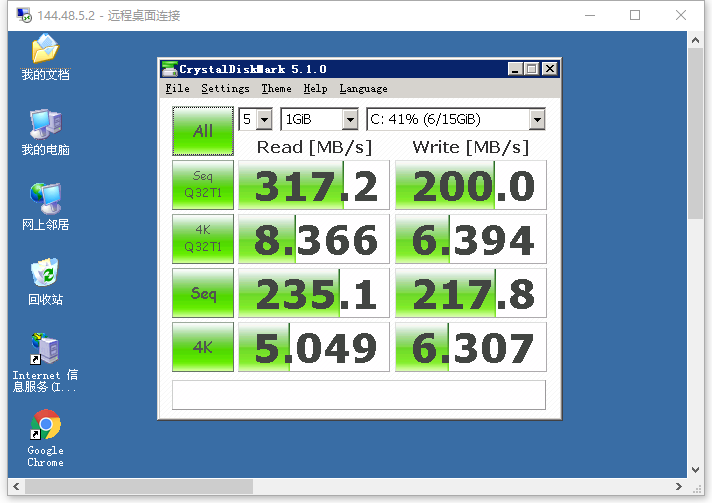Start the Seq benchmark

point(203,293)
